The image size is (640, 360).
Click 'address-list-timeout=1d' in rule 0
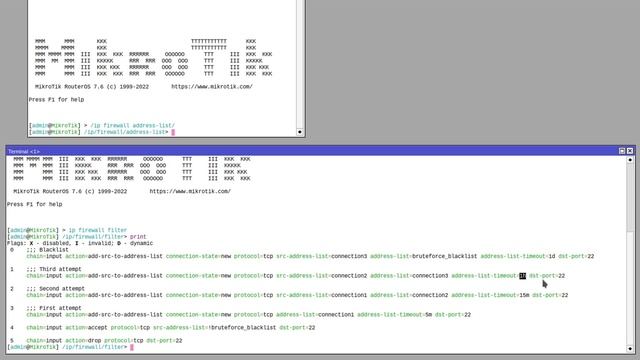tap(518, 256)
